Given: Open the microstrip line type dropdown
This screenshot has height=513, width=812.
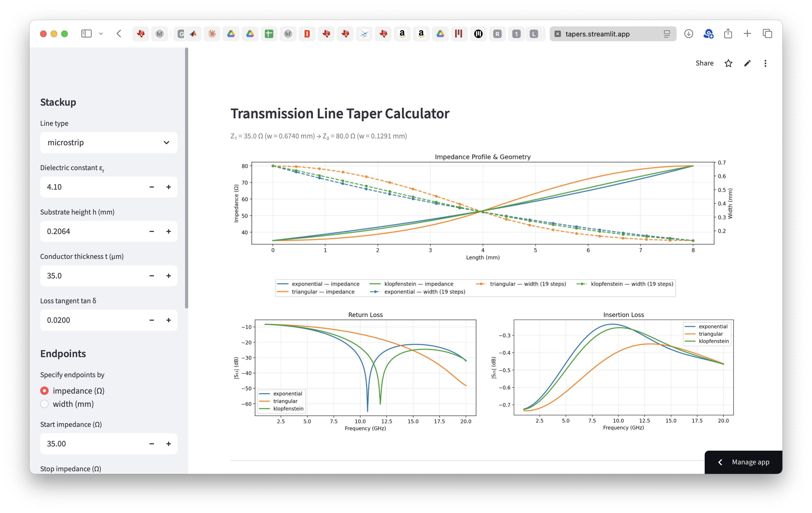Looking at the screenshot, I should 109,143.
